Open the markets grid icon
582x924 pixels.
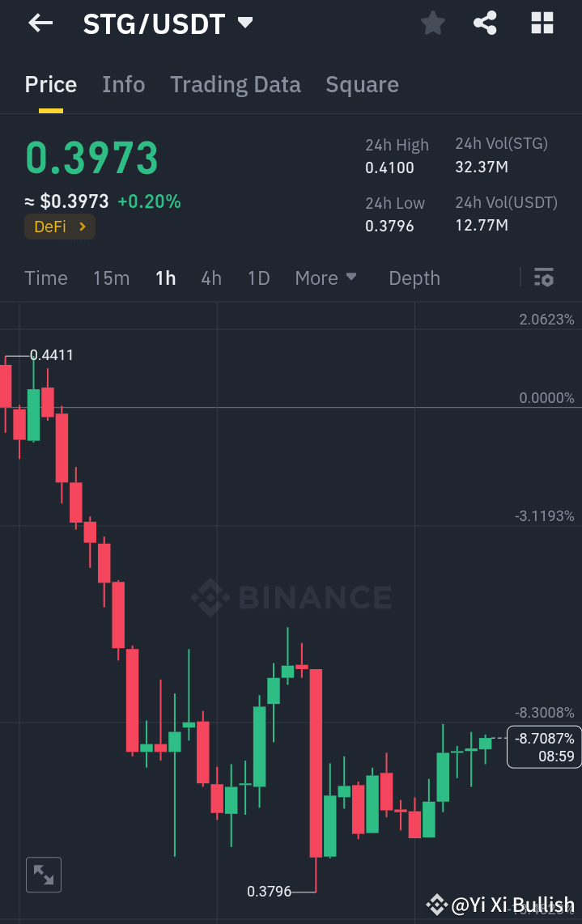pos(541,23)
